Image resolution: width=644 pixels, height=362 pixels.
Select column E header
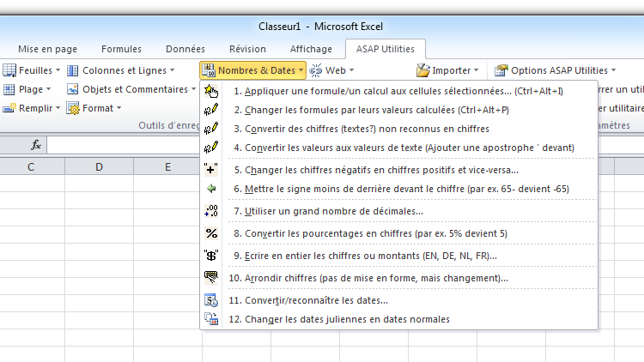167,167
